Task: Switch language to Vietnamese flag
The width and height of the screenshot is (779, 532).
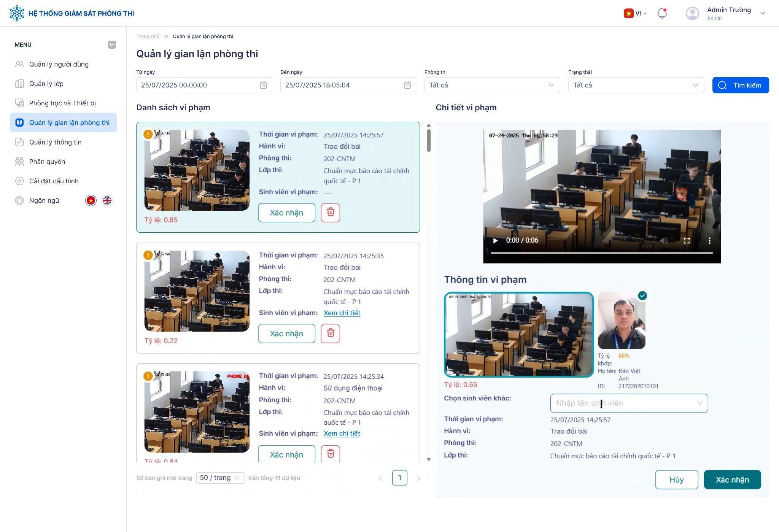Action: click(91, 200)
